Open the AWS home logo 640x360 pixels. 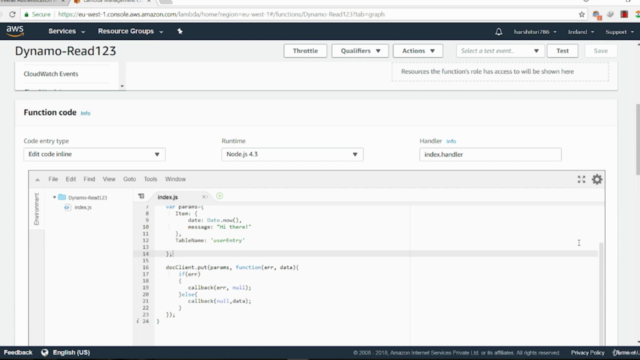click(15, 31)
